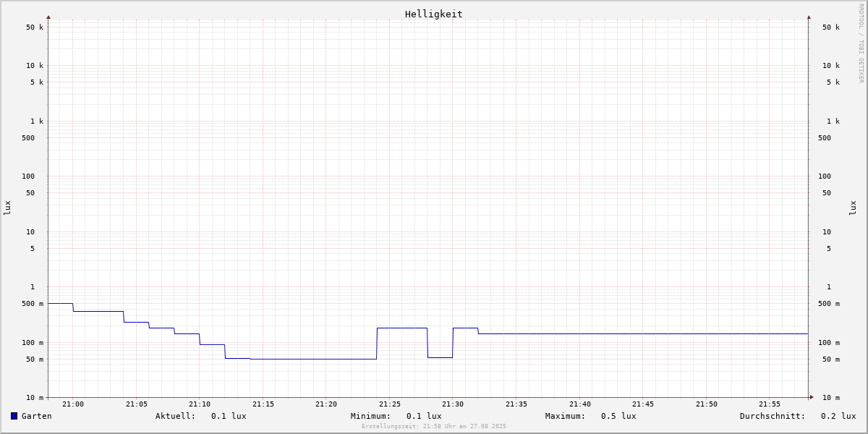868x434 pixels.
Task: Click the "Erstellungszeit: 21:58 Uhr" timestamp footer
Action: click(434, 426)
